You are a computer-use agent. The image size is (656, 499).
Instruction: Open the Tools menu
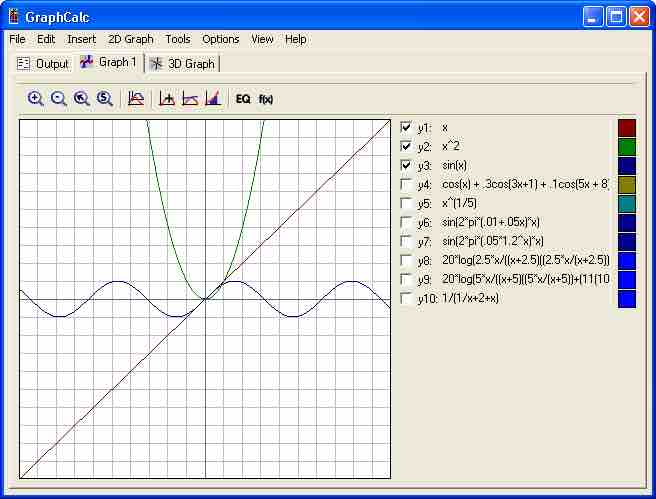click(178, 39)
